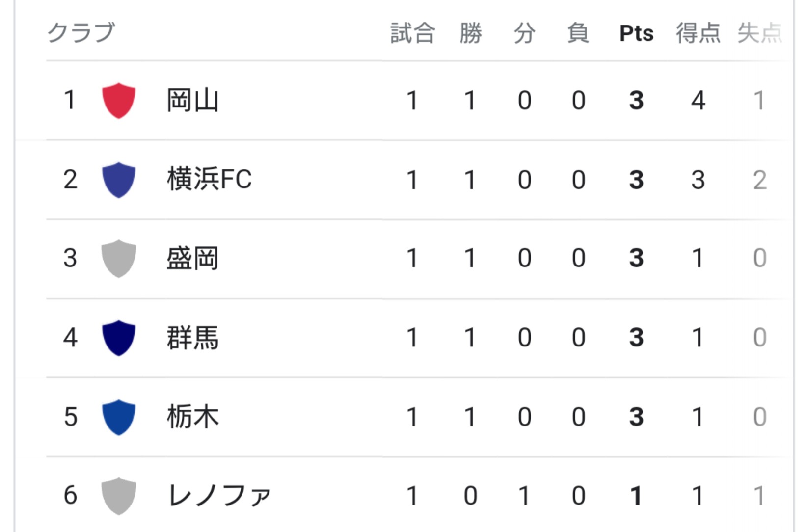
Task: Select the 群馬 team name
Action: [x=192, y=338]
